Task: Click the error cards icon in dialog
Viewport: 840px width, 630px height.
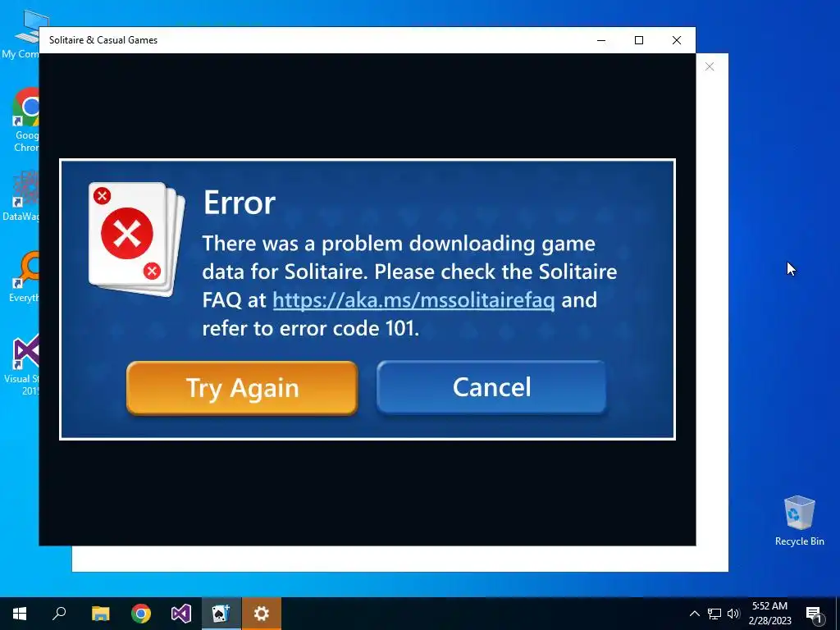Action: pos(136,240)
